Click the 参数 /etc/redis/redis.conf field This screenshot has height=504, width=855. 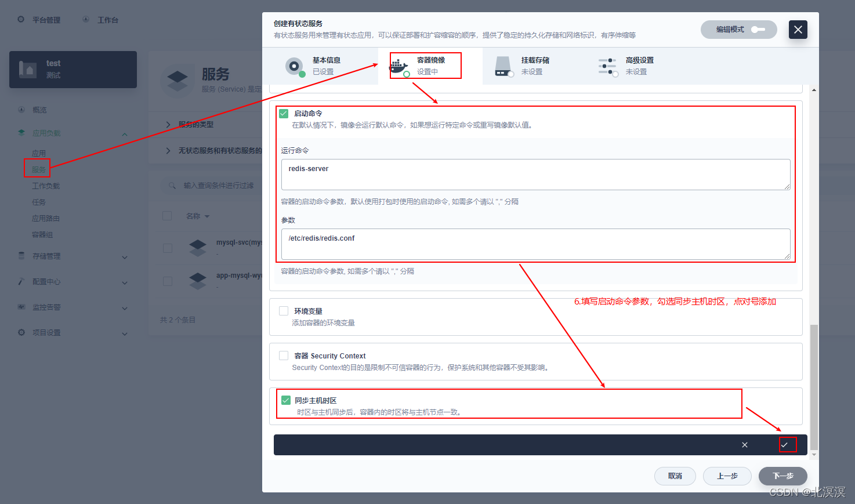click(536, 244)
